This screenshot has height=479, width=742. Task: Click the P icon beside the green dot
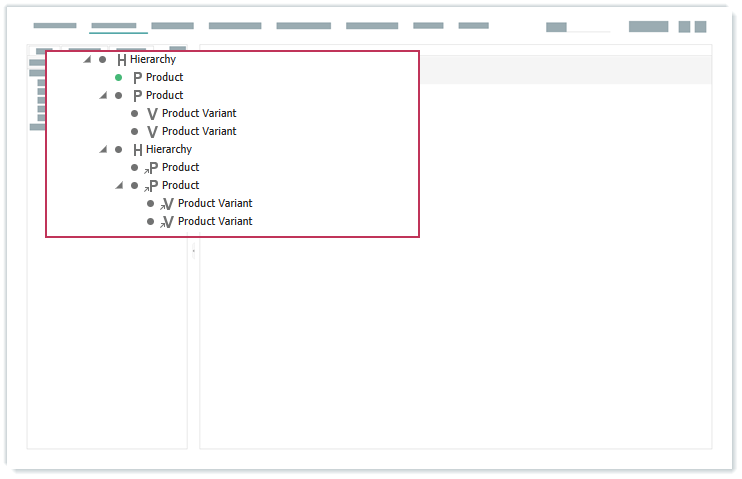[137, 78]
